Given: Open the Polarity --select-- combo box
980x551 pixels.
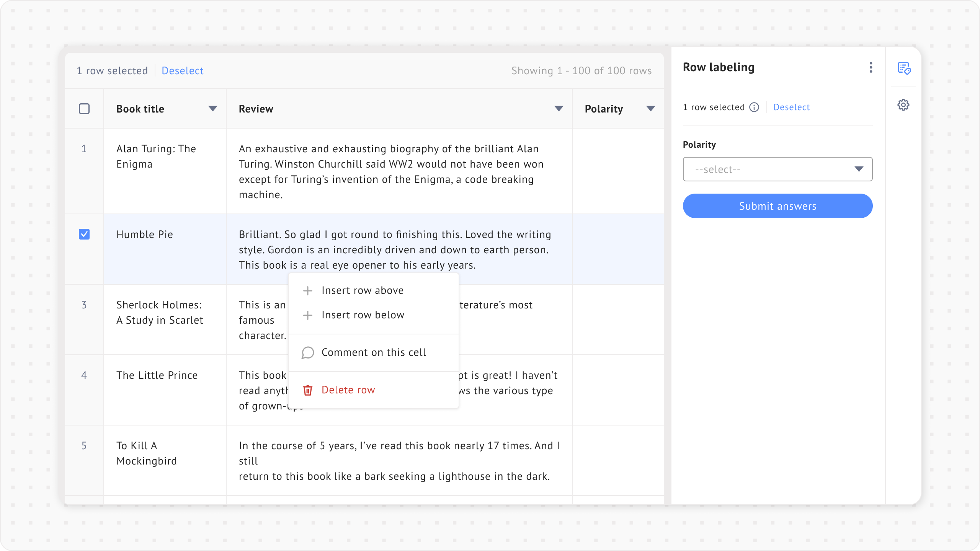Looking at the screenshot, I should click(777, 169).
